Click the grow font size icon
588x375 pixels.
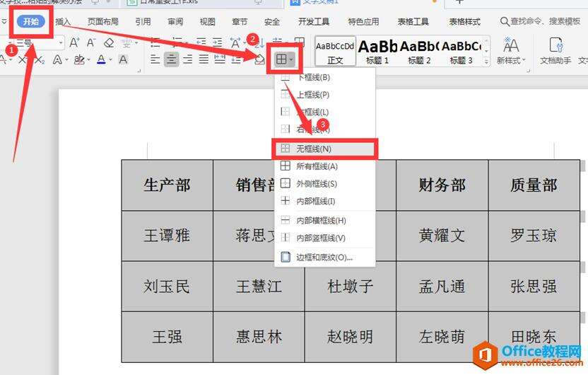[x=74, y=42]
